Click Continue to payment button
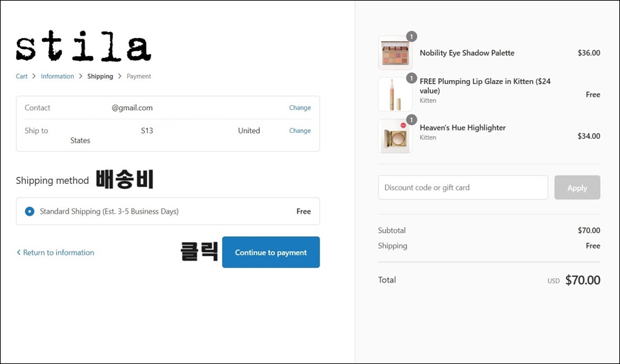 (x=271, y=252)
